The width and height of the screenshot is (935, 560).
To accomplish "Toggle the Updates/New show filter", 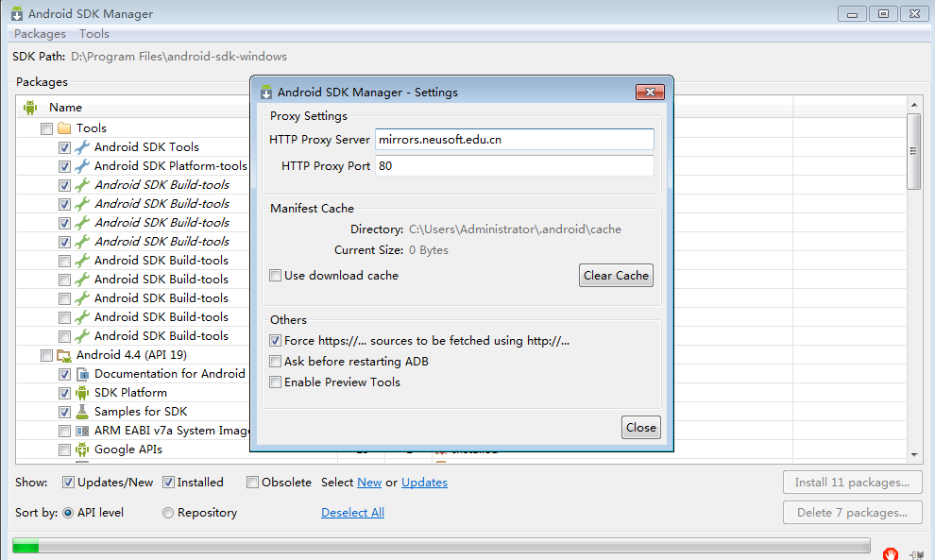I will click(69, 483).
